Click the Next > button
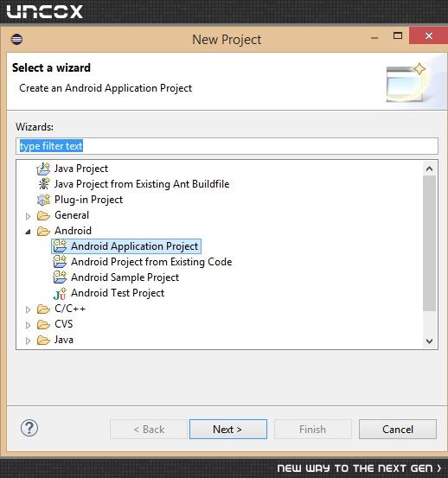The width and height of the screenshot is (448, 478). (x=228, y=430)
